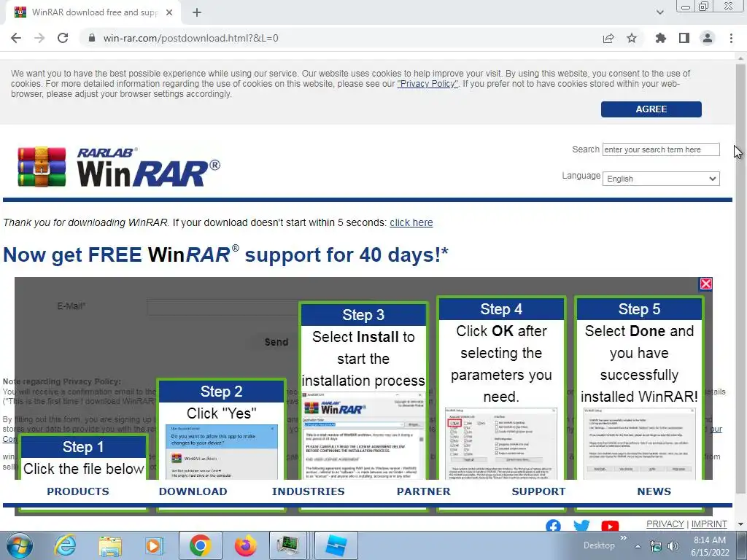This screenshot has height=560, width=747.
Task: Open the NEWS menu
Action: (x=654, y=491)
